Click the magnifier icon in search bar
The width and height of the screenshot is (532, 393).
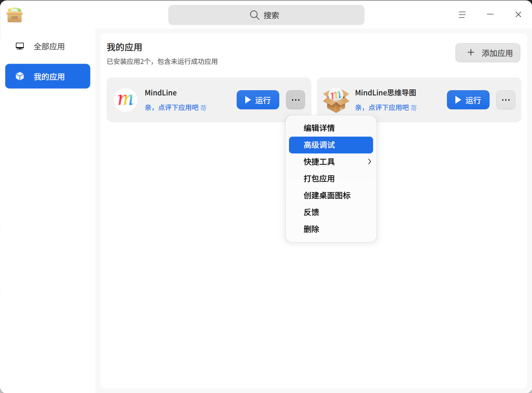255,15
